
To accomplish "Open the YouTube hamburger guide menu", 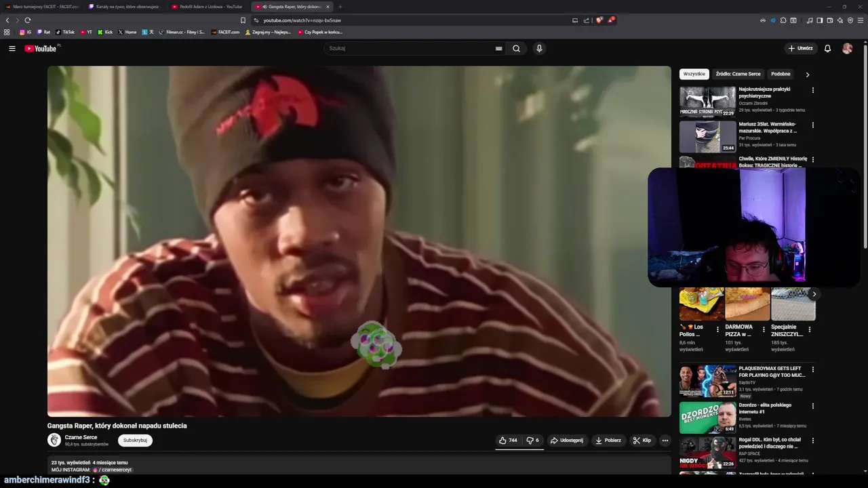I will [12, 48].
